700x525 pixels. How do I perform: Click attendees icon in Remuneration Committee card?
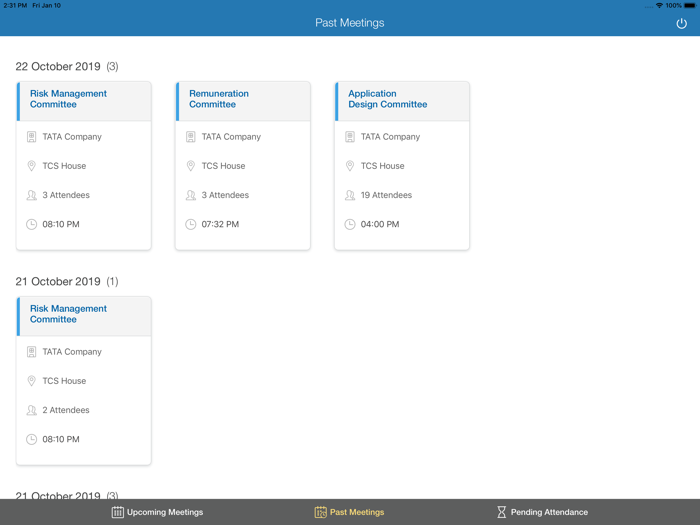(191, 195)
